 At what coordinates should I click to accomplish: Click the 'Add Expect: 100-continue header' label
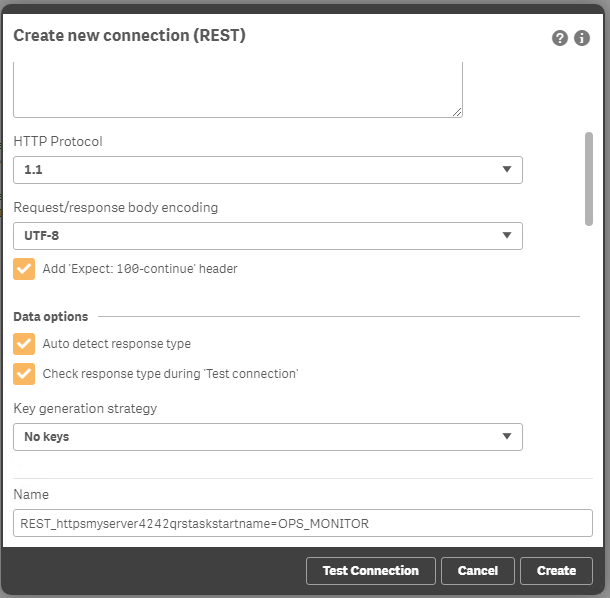click(x=140, y=269)
